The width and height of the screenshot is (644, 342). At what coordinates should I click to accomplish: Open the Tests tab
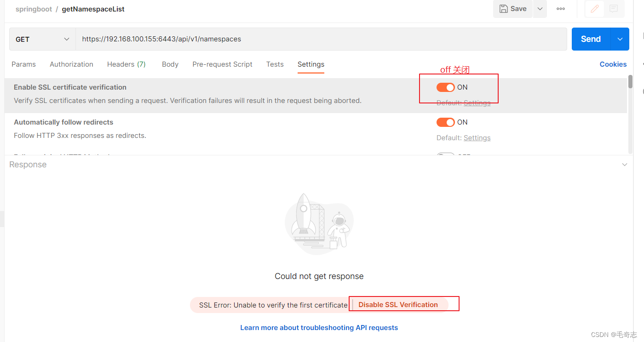pos(275,64)
